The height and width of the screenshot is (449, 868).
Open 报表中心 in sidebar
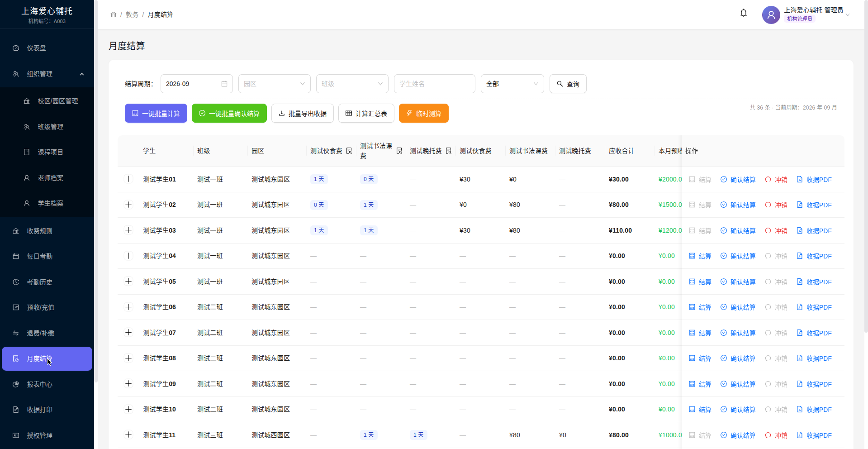tap(47, 384)
